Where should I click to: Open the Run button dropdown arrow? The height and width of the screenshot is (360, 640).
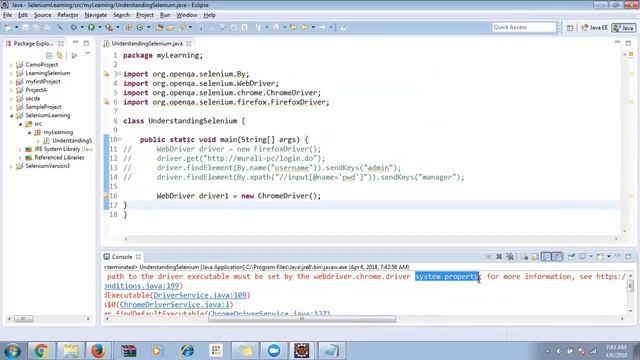(100, 27)
